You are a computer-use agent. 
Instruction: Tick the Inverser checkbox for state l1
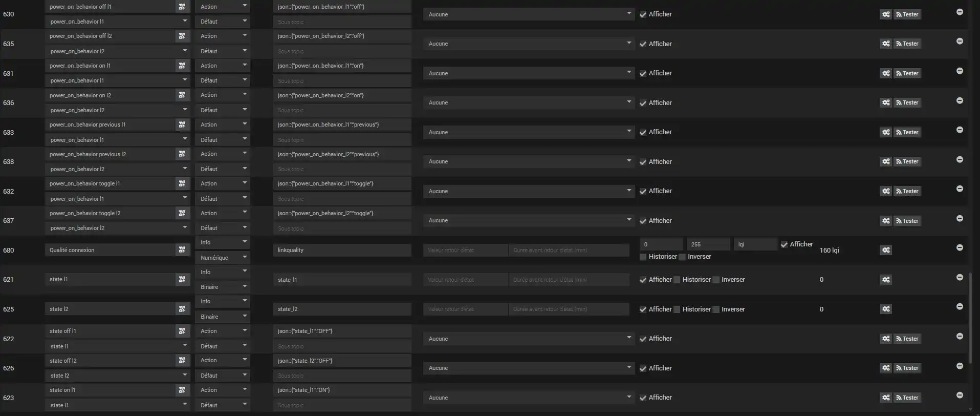[x=716, y=280]
